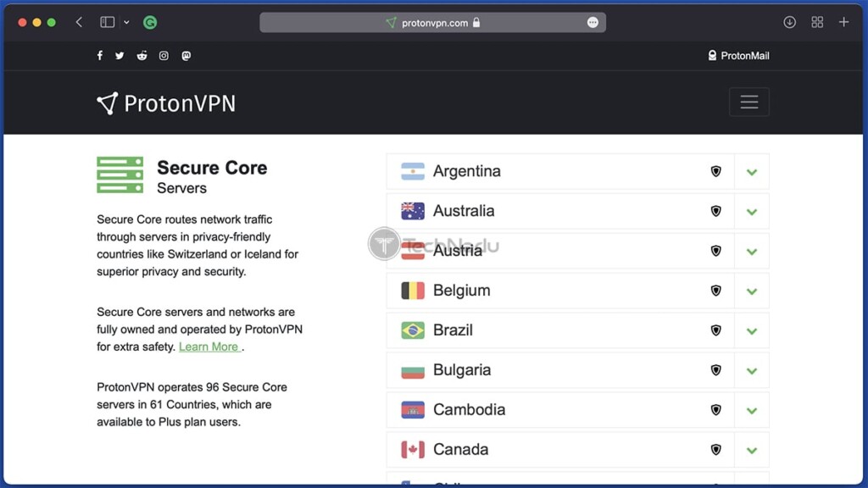This screenshot has width=868, height=488.
Task: Click the shield icon in Brazil row
Action: coord(715,331)
